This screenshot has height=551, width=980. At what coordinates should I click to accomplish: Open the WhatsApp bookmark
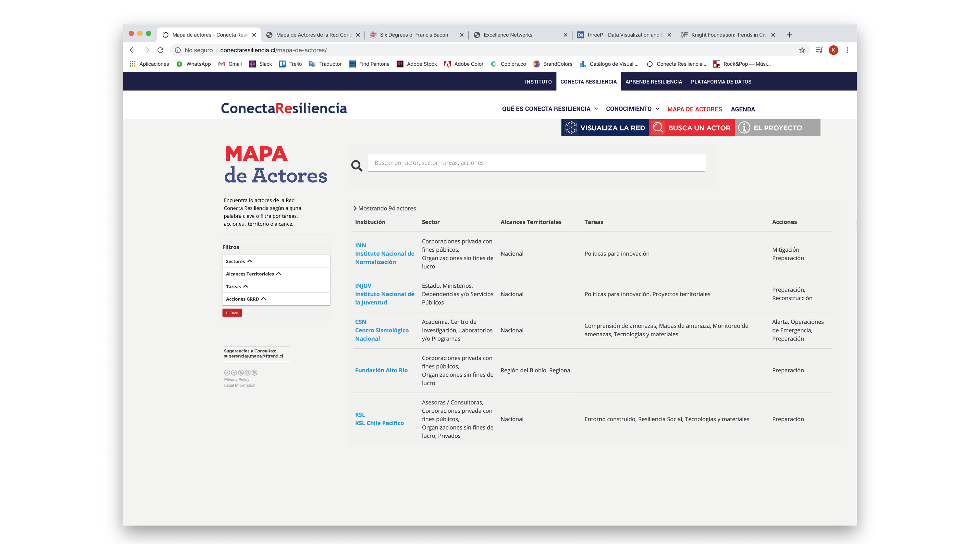click(x=194, y=64)
